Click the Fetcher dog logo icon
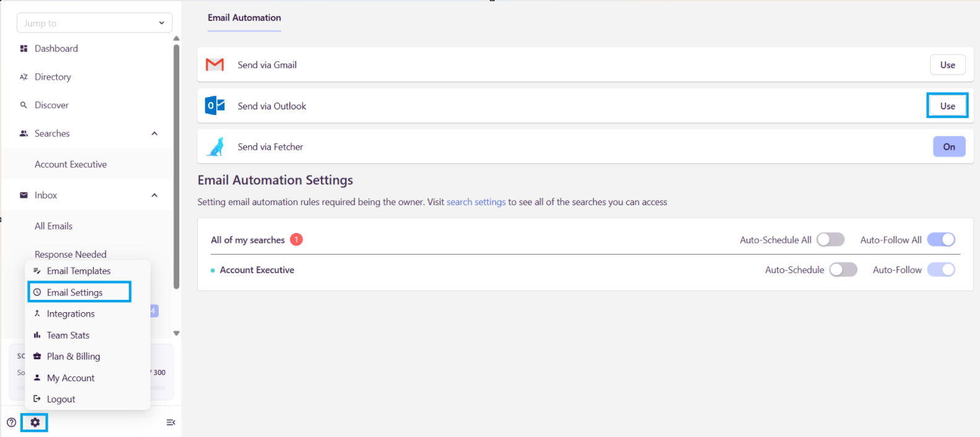This screenshot has height=437, width=980. coord(216,146)
